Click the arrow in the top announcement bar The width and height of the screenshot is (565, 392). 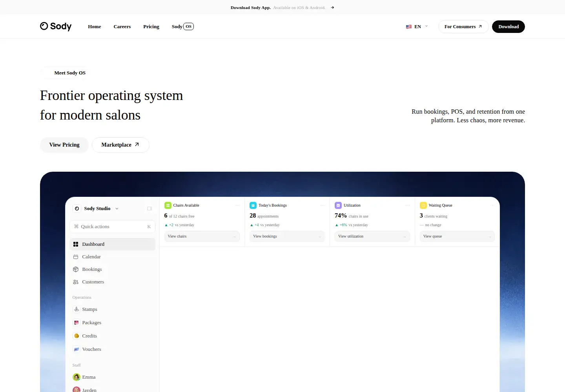point(332,7)
